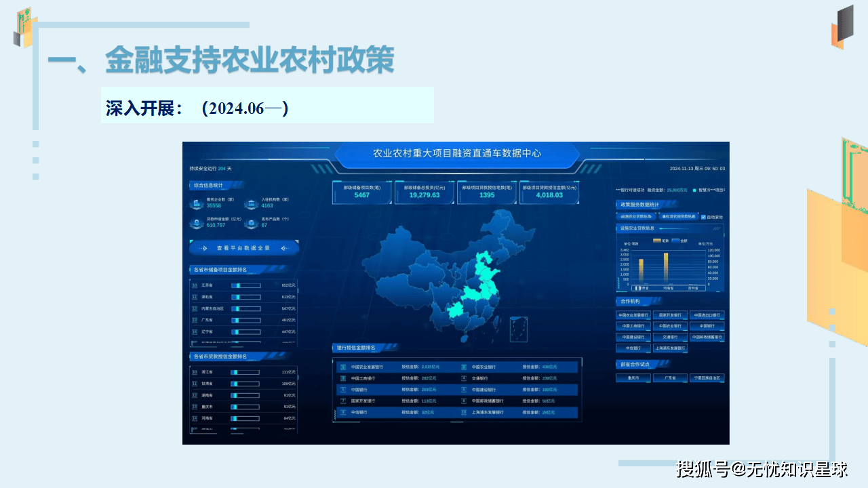
Task: Click 浙江省 credit amount progress bar
Action: coord(245,372)
